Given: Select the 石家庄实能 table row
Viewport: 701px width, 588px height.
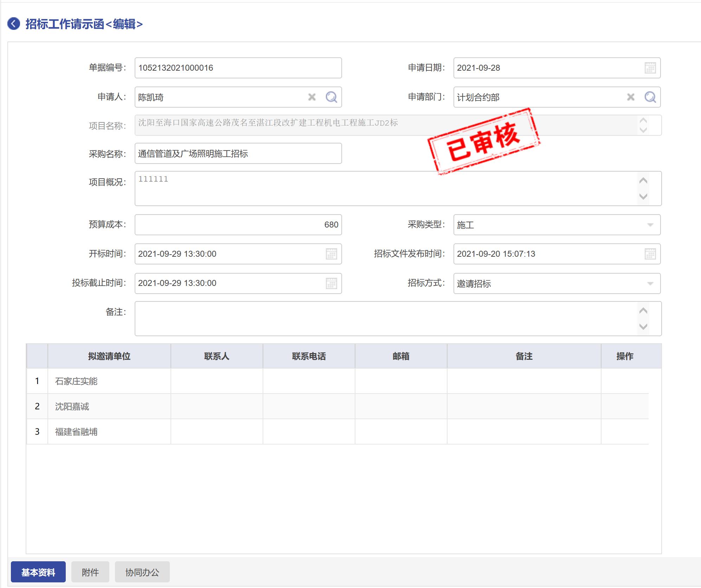Looking at the screenshot, I should 109,381.
